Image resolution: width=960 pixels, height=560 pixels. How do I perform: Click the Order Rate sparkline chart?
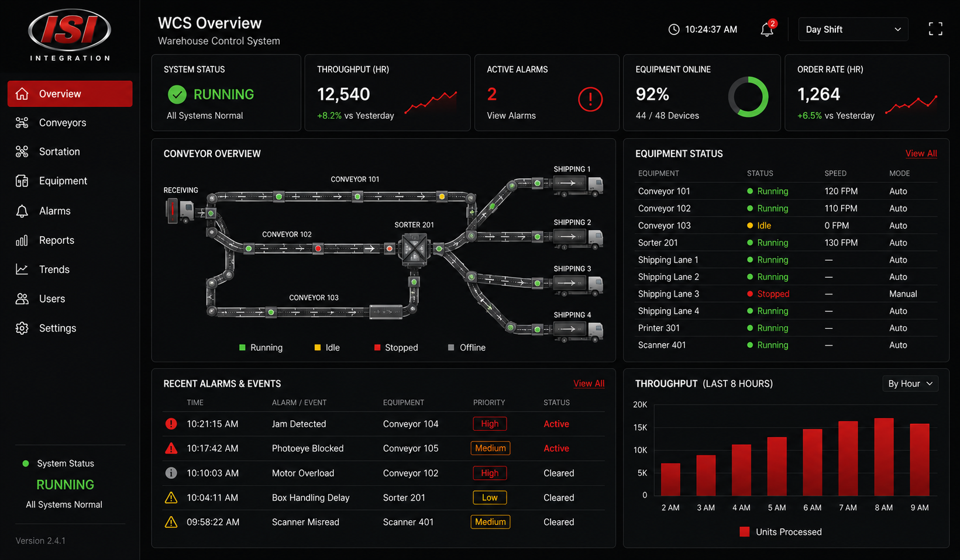(x=911, y=103)
